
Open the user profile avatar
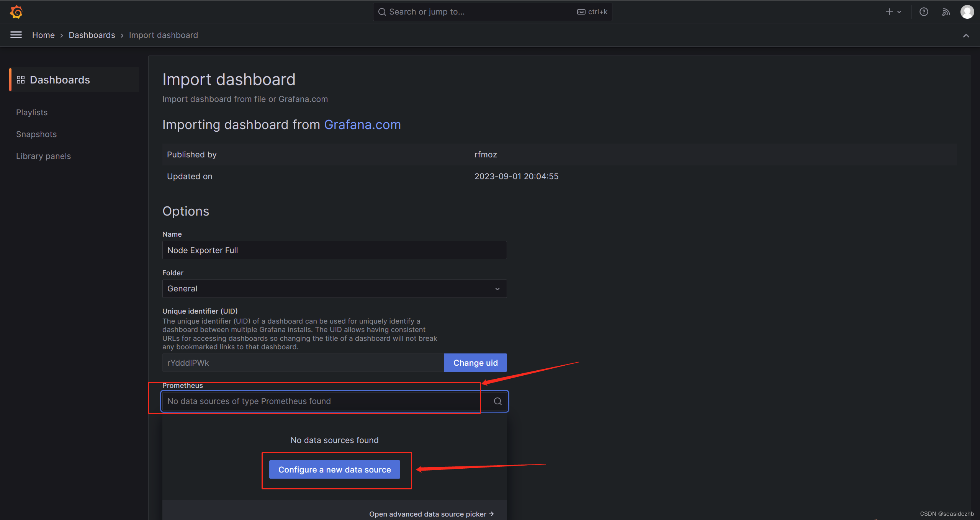point(967,12)
